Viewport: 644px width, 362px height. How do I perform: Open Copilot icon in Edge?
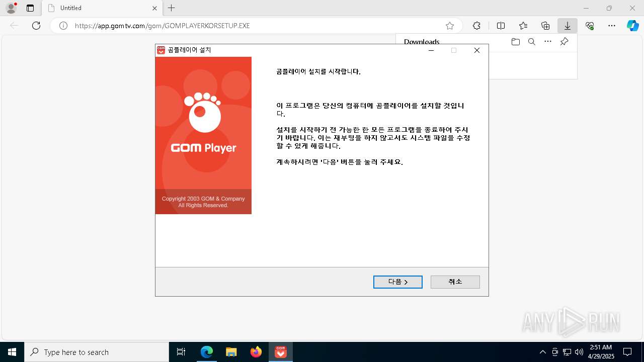click(632, 26)
